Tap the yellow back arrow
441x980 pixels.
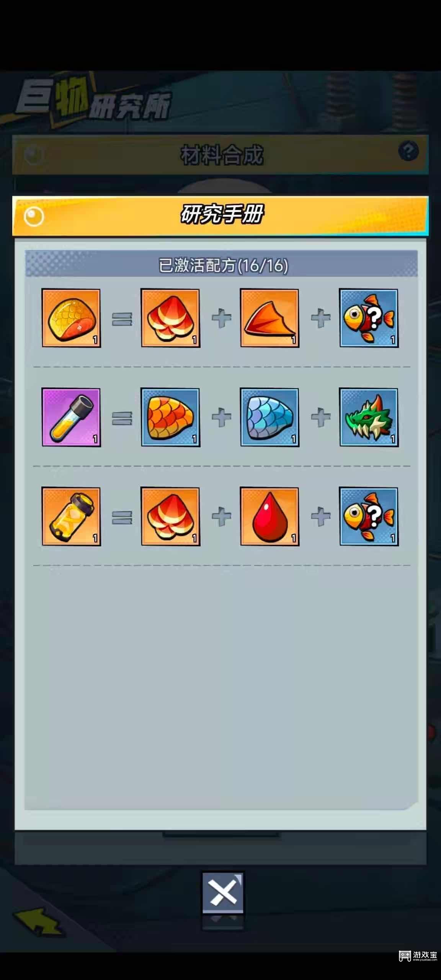click(38, 921)
